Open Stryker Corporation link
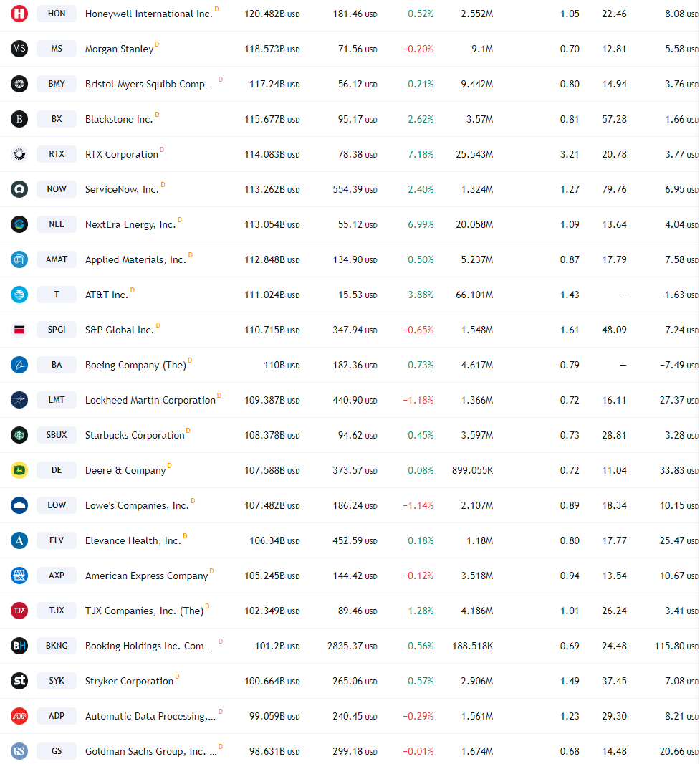This screenshot has height=764, width=700. click(130, 680)
